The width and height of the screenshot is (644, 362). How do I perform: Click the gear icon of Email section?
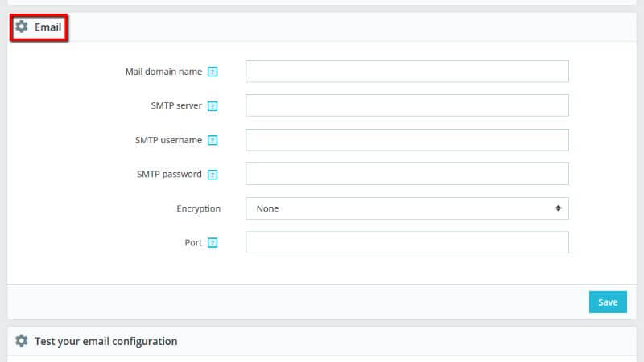click(x=22, y=27)
